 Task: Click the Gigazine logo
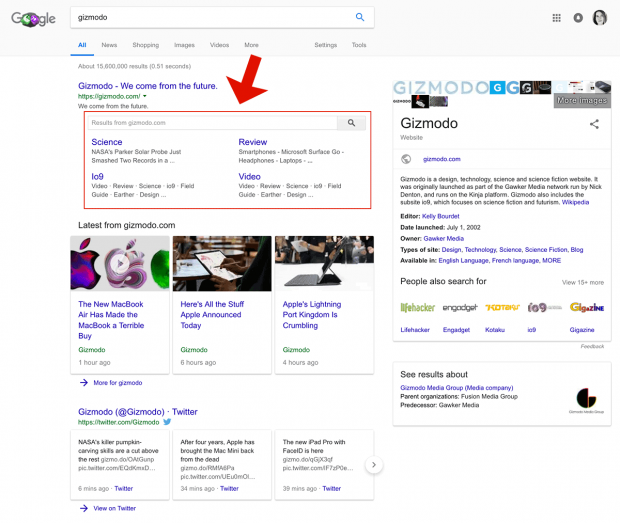point(587,308)
